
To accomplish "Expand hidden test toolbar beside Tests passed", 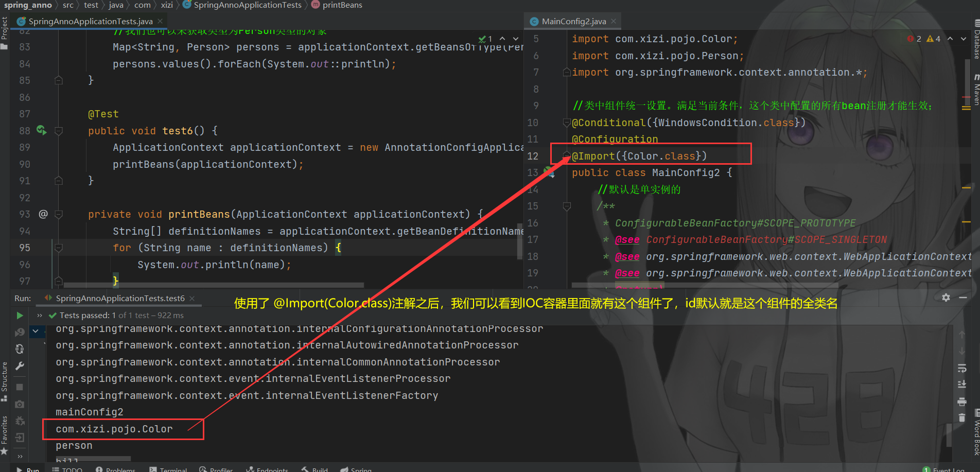I will [39, 315].
